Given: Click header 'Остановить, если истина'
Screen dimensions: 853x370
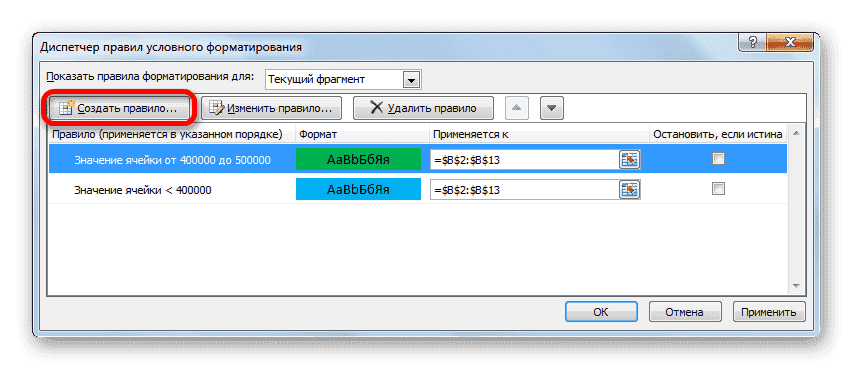Looking at the screenshot, I should (718, 134).
